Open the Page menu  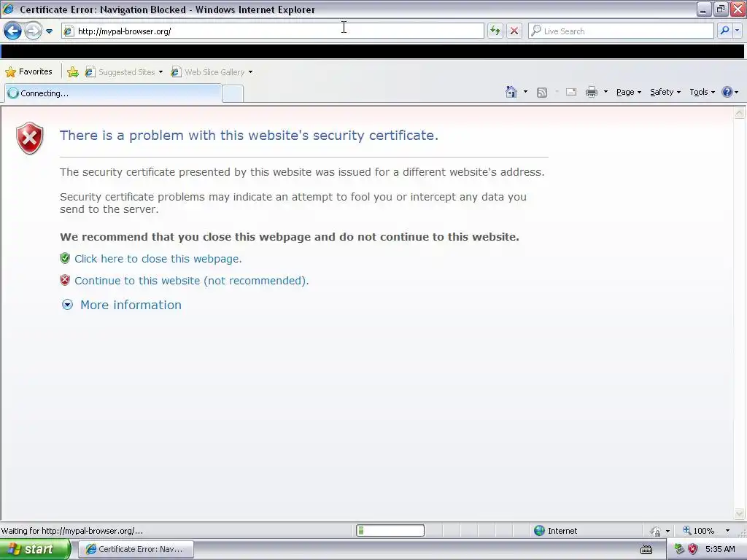pos(628,93)
